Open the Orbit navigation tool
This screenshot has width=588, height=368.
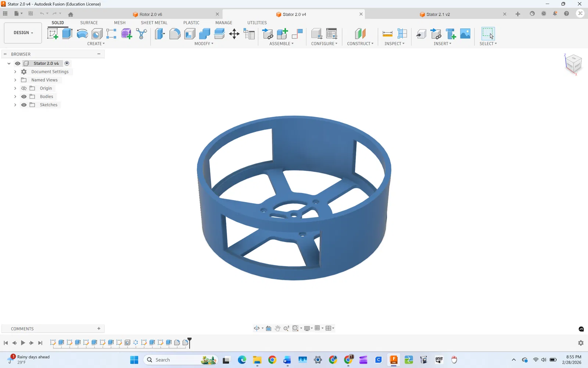click(x=257, y=328)
